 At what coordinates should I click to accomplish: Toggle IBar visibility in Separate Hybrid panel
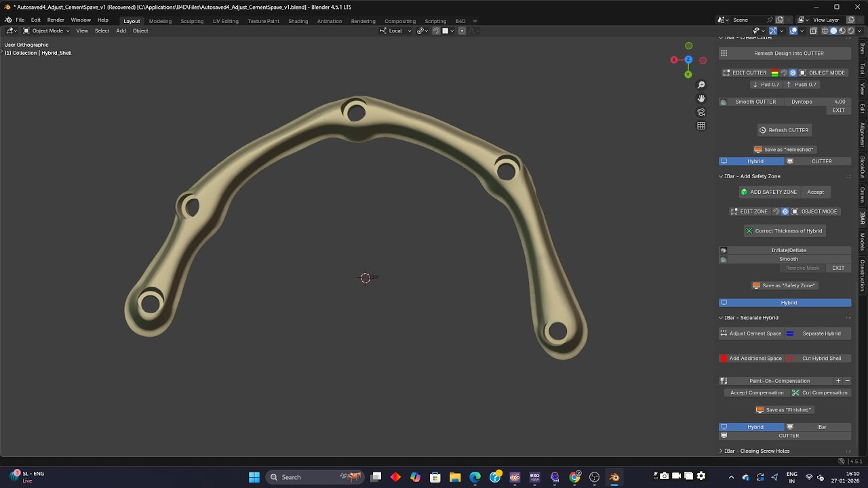pyautogui.click(x=818, y=427)
